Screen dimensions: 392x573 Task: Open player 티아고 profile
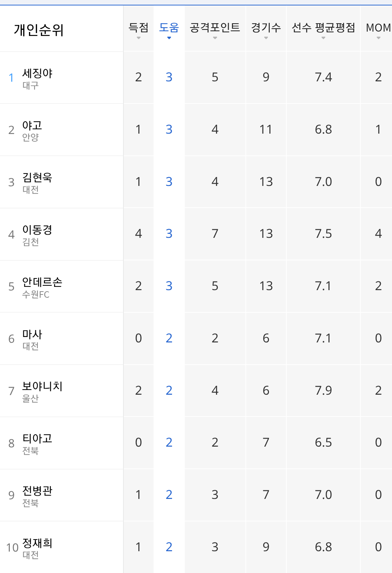click(37, 439)
